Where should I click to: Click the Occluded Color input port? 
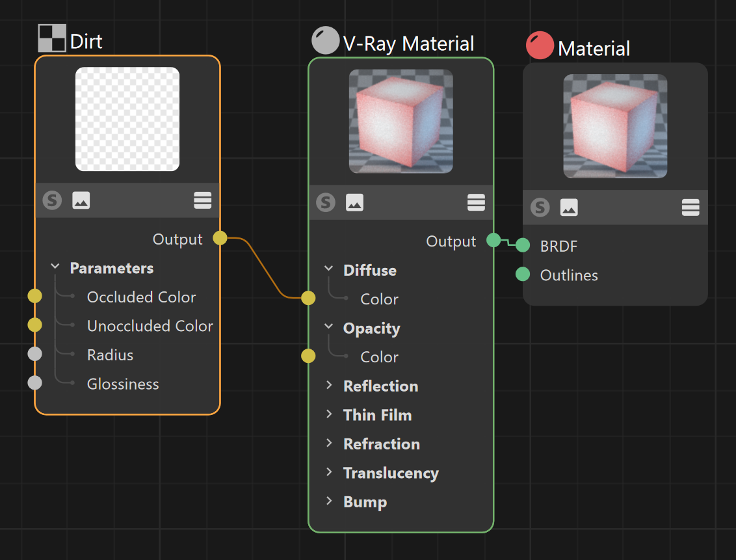[x=34, y=296]
